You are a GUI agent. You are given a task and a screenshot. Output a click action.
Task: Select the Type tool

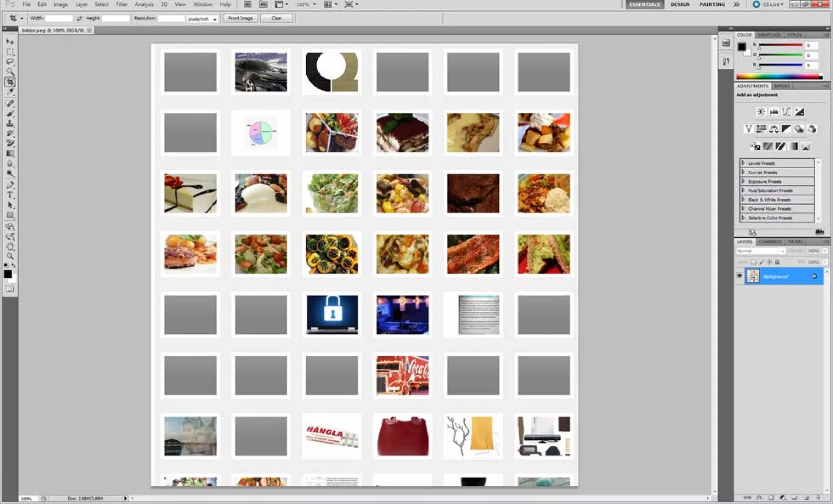[10, 195]
